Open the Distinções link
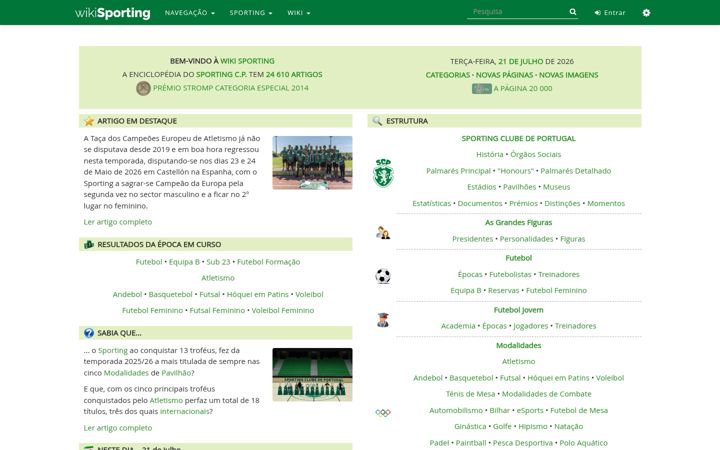The width and height of the screenshot is (720, 450). [562, 203]
